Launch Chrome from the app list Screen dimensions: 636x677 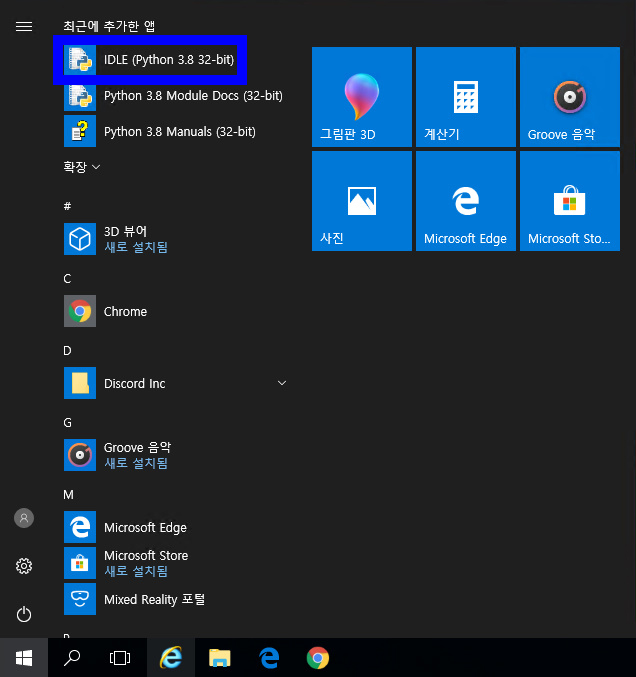pos(174,311)
